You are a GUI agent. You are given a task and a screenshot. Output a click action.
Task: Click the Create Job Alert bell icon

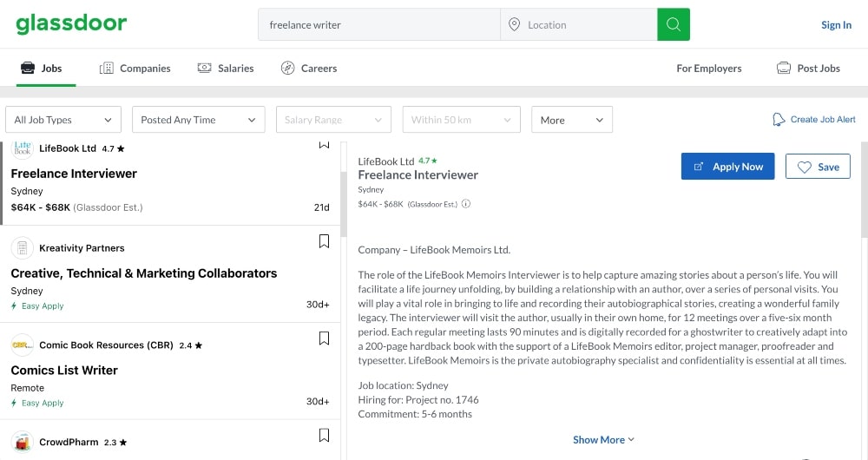(x=779, y=120)
